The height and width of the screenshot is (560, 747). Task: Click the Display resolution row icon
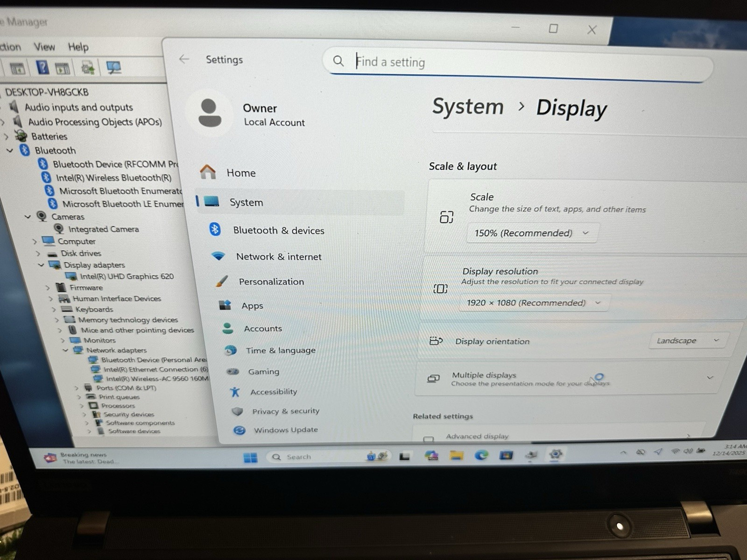[440, 289]
